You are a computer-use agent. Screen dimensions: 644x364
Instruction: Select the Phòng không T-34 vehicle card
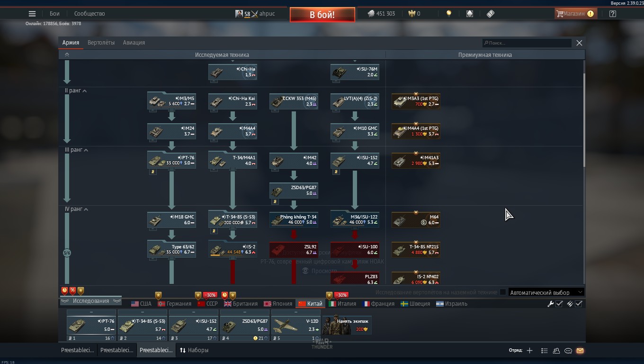(x=294, y=220)
